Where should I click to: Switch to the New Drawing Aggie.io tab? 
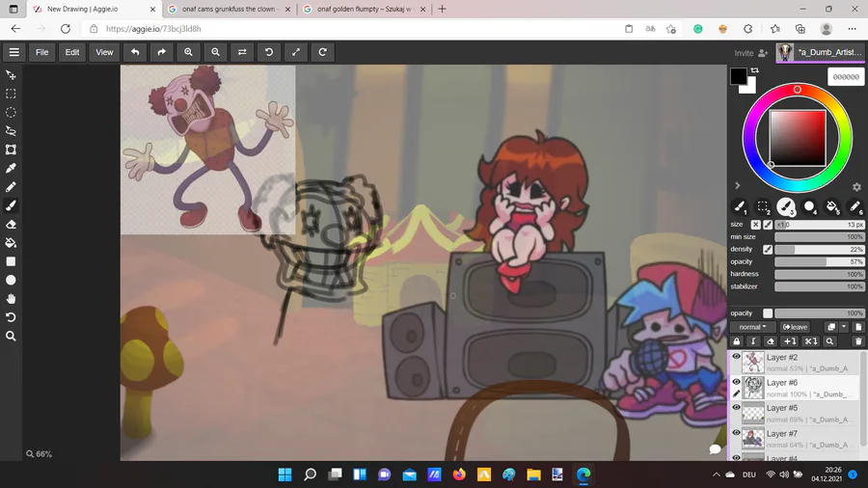tap(95, 9)
